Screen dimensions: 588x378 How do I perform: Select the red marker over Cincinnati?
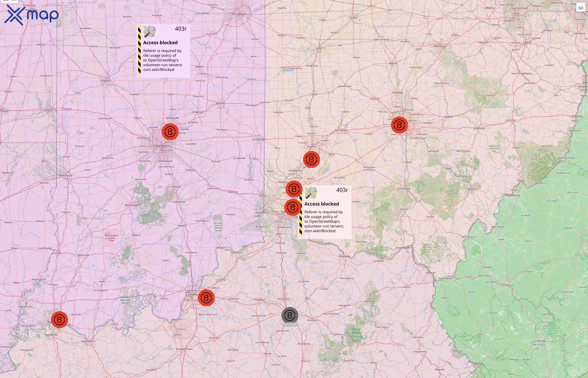pyautogui.click(x=293, y=207)
